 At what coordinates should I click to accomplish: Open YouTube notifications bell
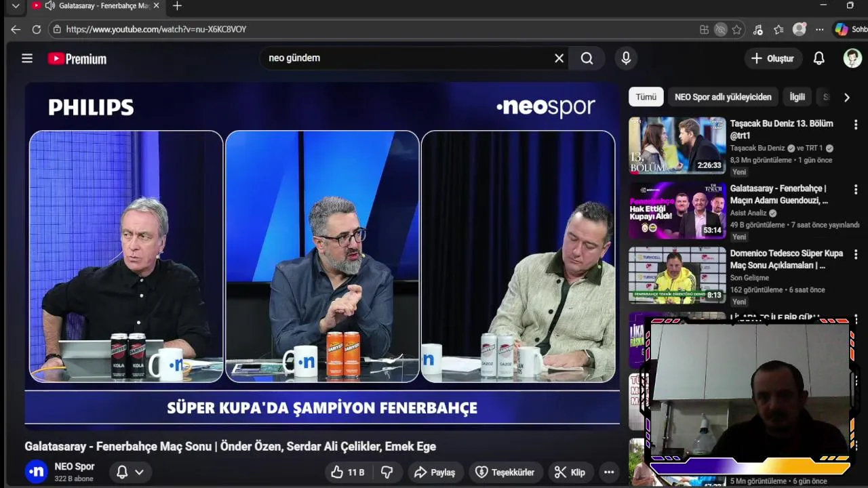(x=819, y=58)
